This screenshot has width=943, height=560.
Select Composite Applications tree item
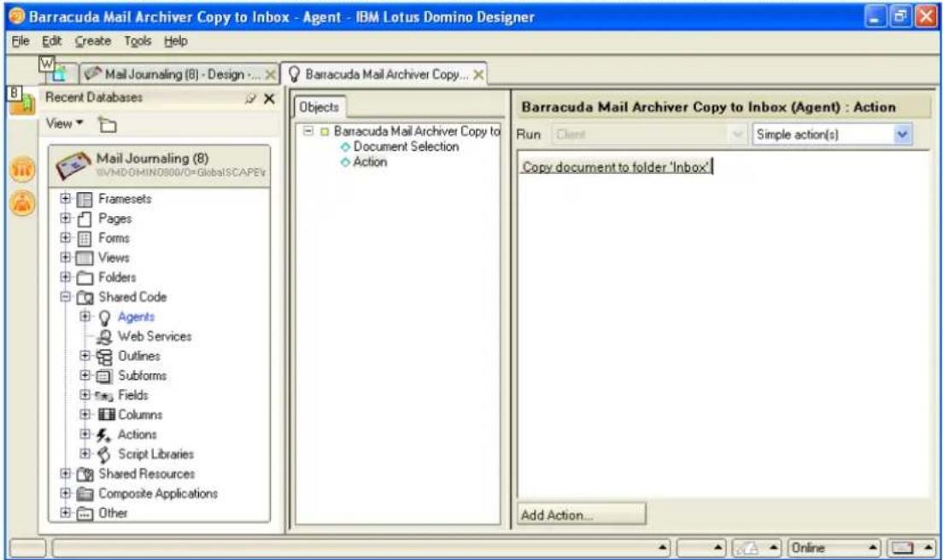158,494
